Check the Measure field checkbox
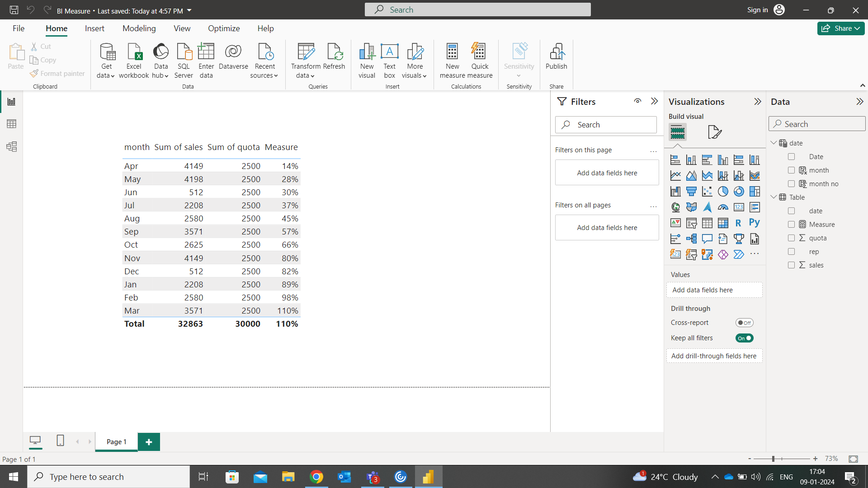Screen dimensions: 868x488 791,225
